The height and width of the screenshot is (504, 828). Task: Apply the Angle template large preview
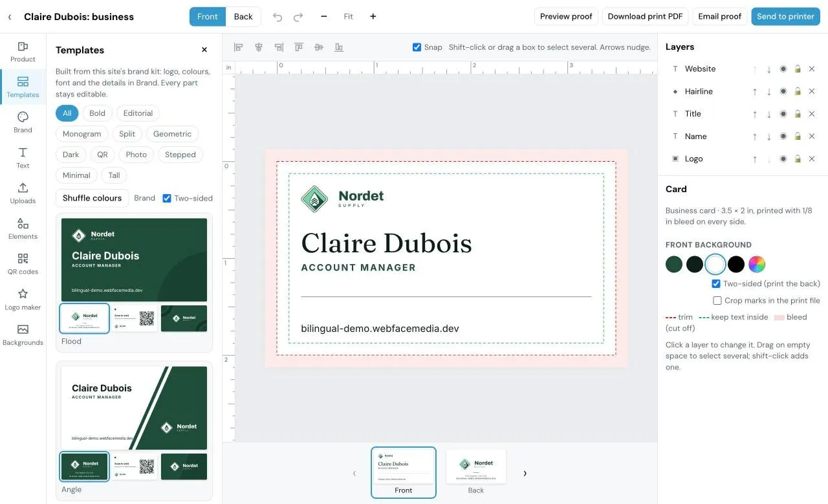[135, 408]
